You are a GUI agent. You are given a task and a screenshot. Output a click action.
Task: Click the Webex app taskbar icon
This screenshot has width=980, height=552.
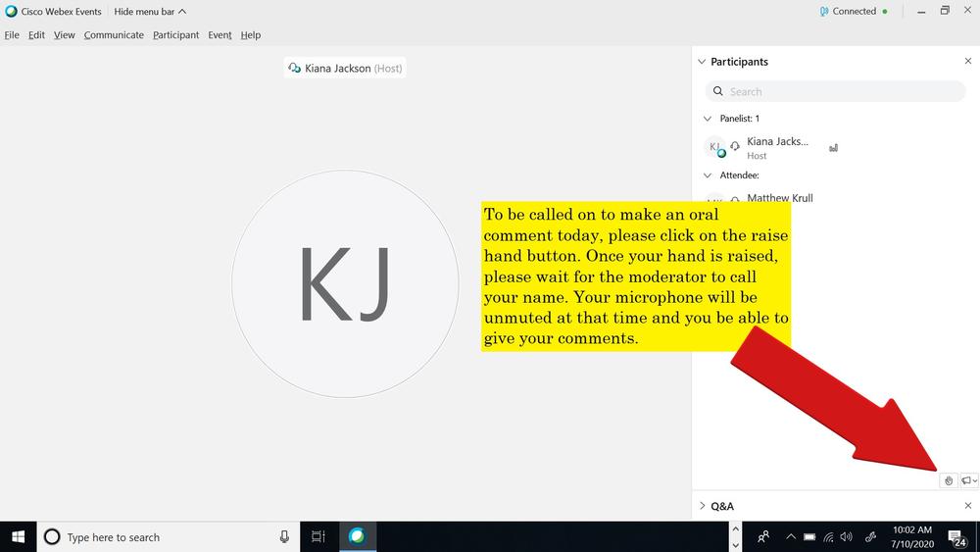(x=357, y=536)
